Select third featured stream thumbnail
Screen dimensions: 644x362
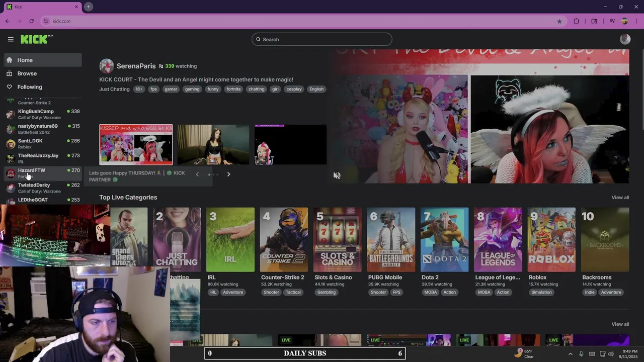tap(290, 144)
